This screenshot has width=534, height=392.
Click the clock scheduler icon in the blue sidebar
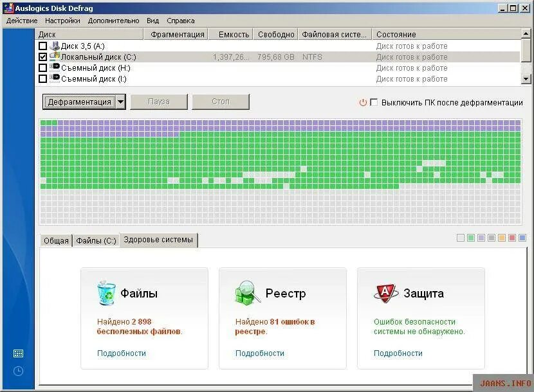click(x=19, y=371)
